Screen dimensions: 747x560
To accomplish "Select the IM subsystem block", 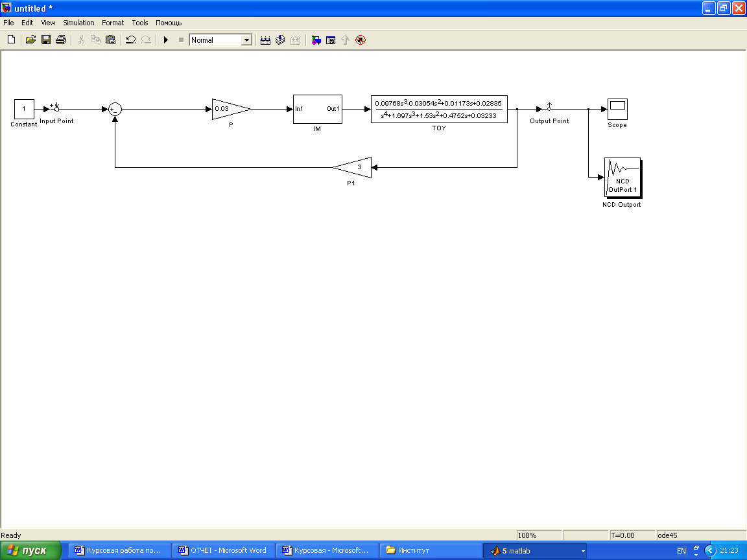I will (x=317, y=109).
